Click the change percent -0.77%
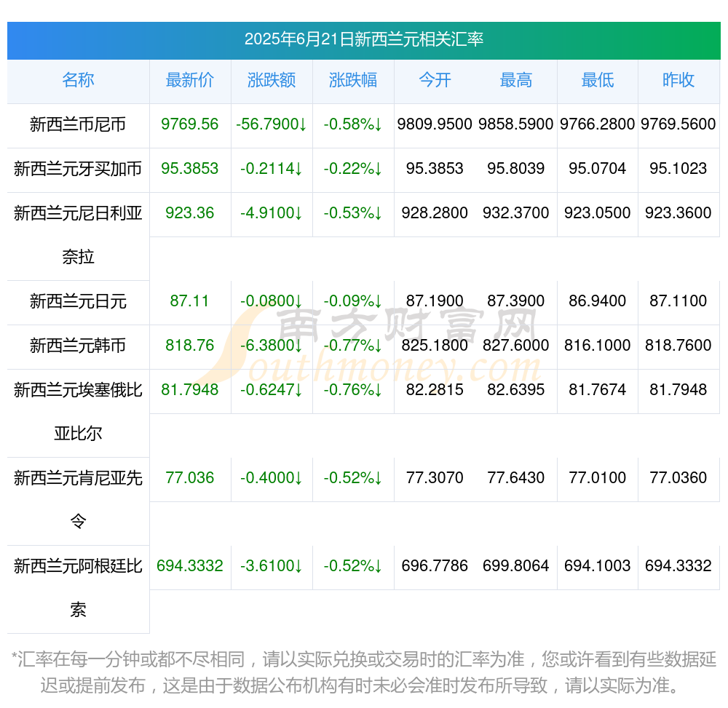Screen dimensions: 728x708 point(353,346)
